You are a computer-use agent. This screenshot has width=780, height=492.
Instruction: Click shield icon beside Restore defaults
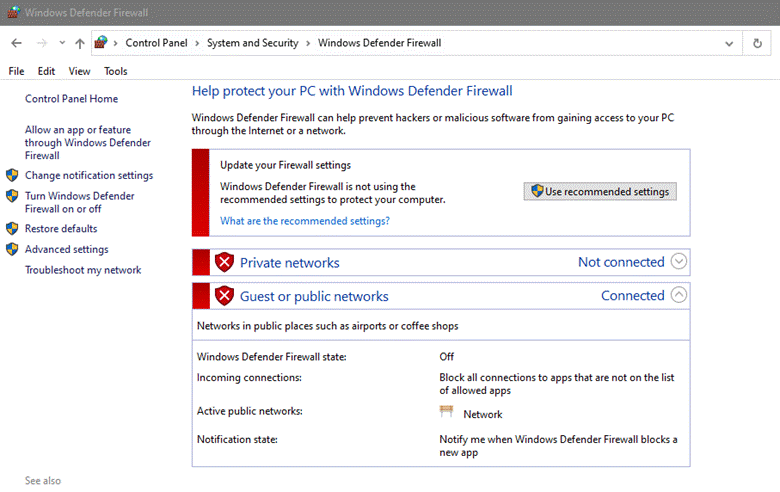pos(12,228)
